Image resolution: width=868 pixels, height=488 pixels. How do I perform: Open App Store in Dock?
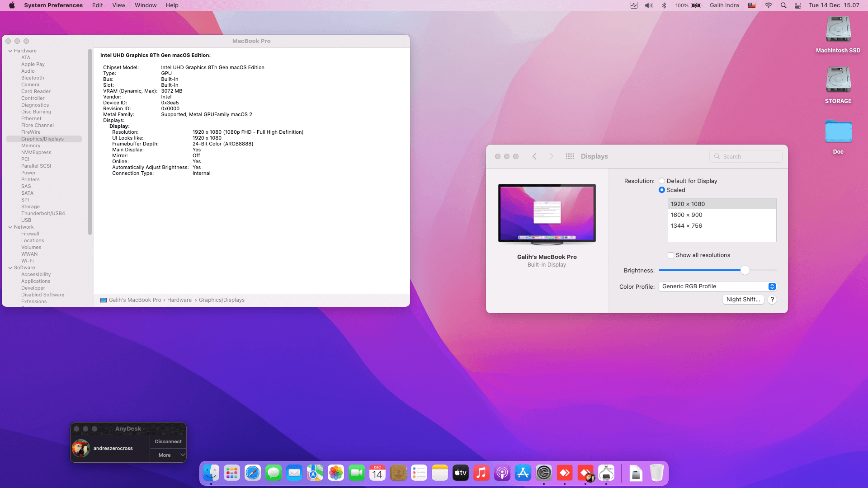523,473
